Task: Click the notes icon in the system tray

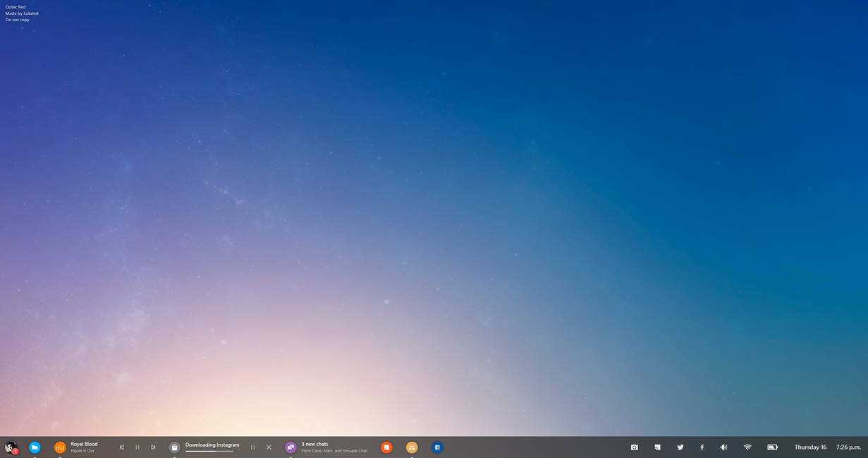Action: point(656,447)
